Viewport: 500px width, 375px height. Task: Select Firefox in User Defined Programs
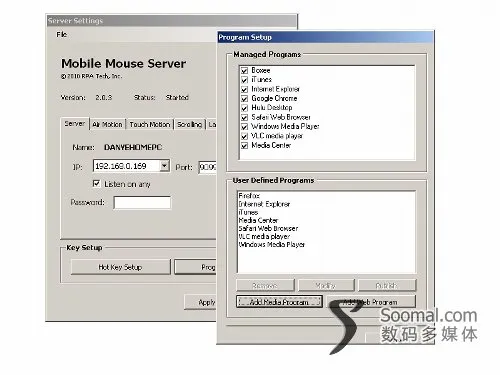click(x=249, y=196)
